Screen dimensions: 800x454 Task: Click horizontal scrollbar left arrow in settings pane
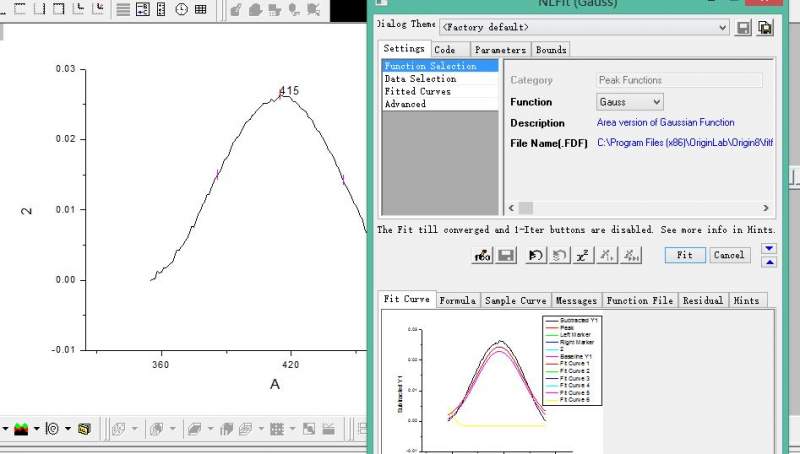tap(512, 208)
